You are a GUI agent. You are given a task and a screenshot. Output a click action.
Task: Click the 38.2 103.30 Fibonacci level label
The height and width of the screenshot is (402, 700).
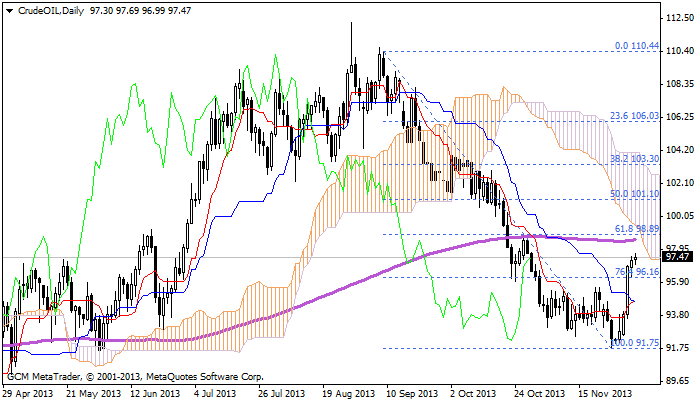(632, 159)
